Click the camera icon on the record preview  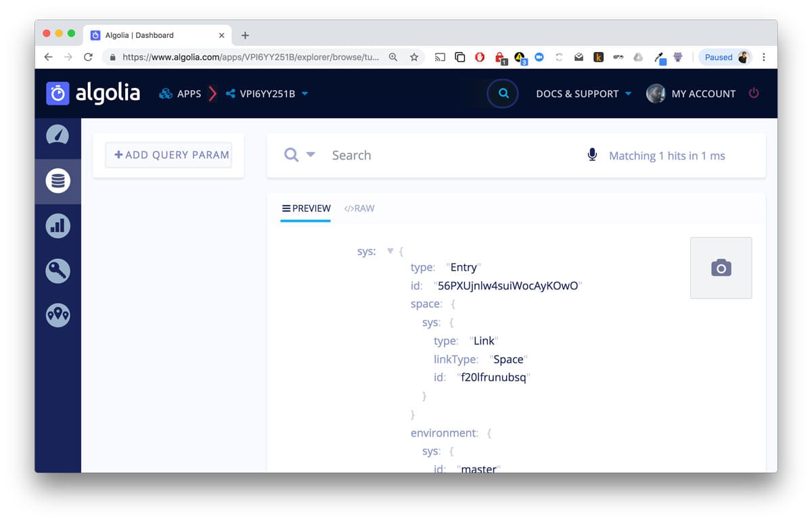pyautogui.click(x=720, y=268)
